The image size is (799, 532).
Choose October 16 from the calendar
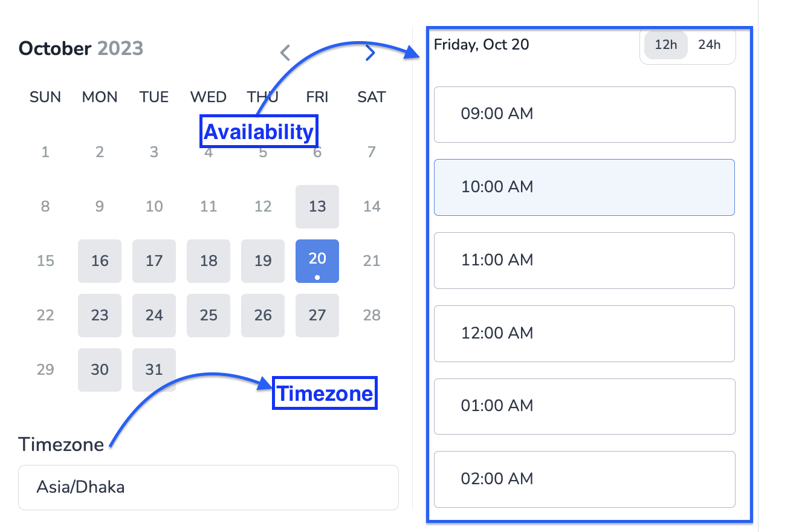click(99, 261)
